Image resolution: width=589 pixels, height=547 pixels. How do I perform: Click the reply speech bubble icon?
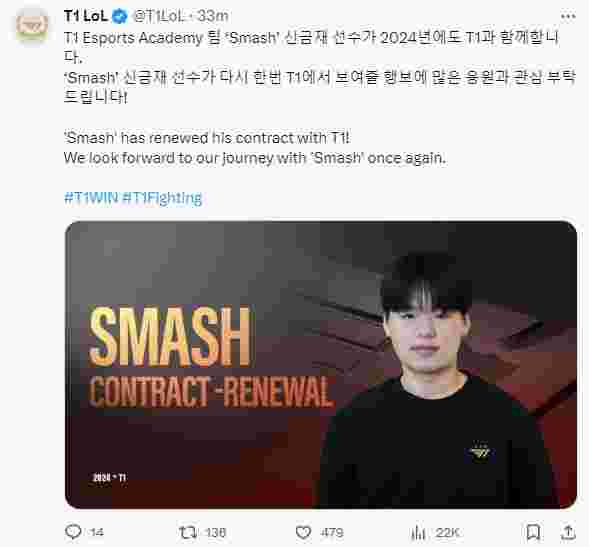tap(73, 532)
